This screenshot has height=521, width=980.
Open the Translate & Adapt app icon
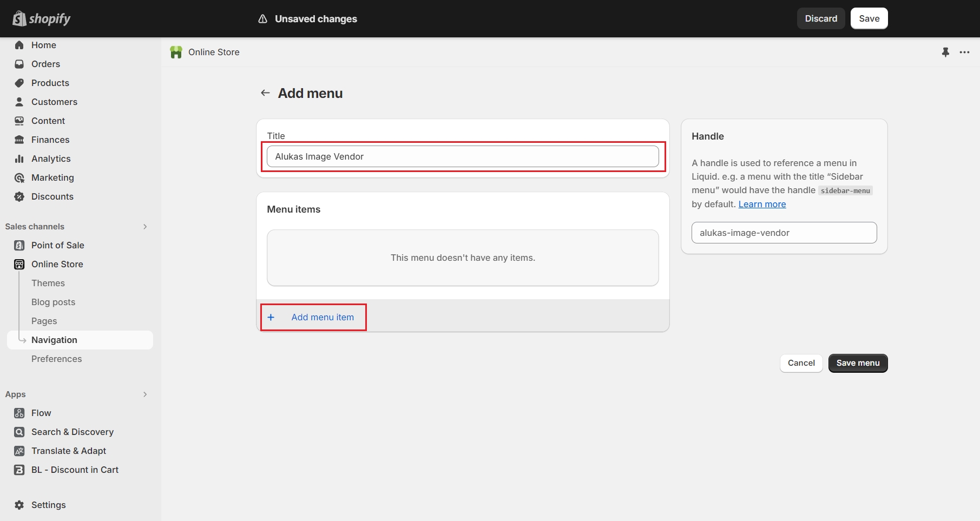click(19, 451)
